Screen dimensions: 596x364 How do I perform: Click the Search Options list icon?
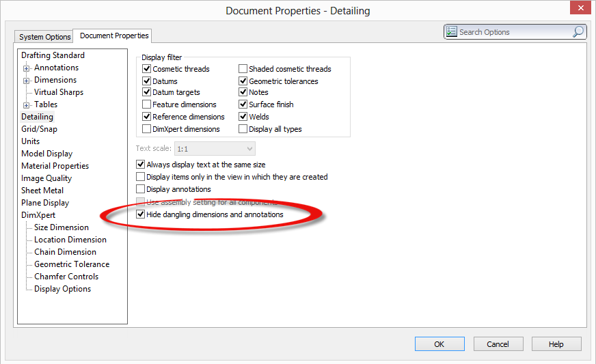point(452,32)
